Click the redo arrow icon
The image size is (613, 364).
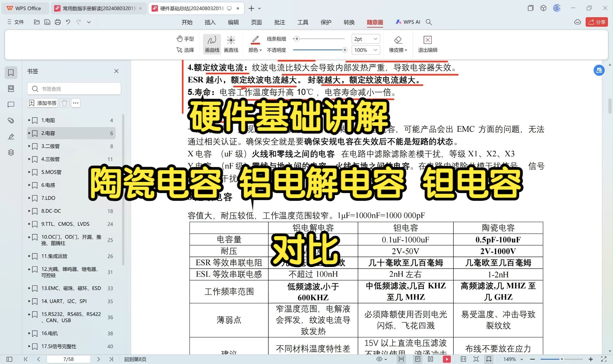[x=79, y=22]
